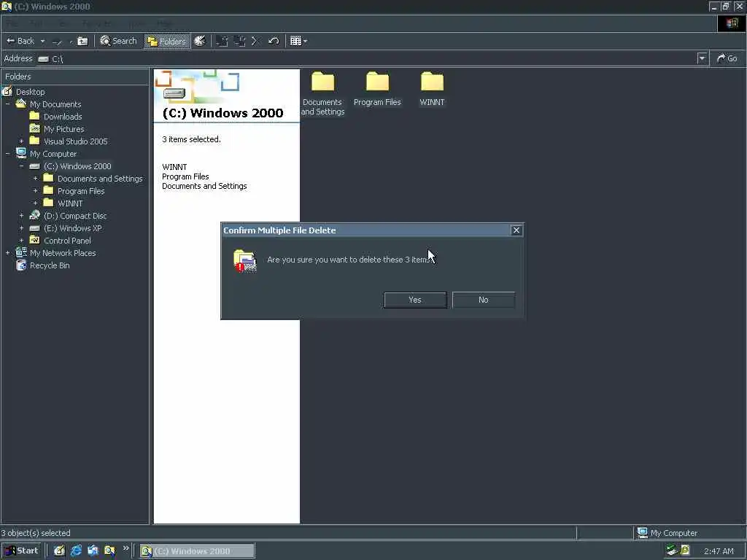Collapse My Documents in the tree
This screenshot has height=560, width=747.
click(7, 104)
